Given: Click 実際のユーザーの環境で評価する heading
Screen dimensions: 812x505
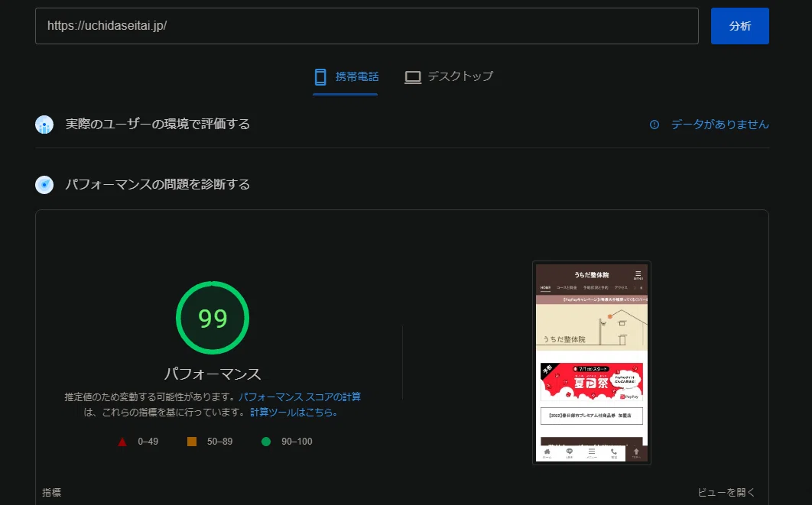Looking at the screenshot, I should pyautogui.click(x=158, y=125).
